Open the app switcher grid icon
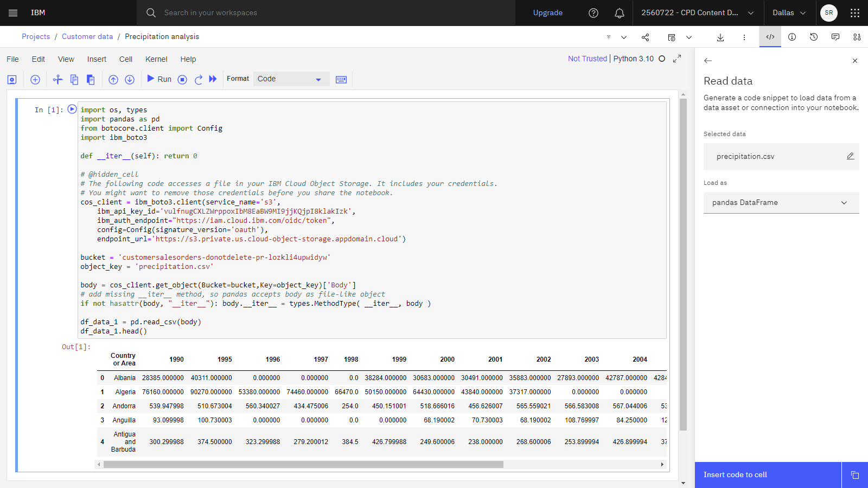The height and width of the screenshot is (488, 868). [x=855, y=12]
